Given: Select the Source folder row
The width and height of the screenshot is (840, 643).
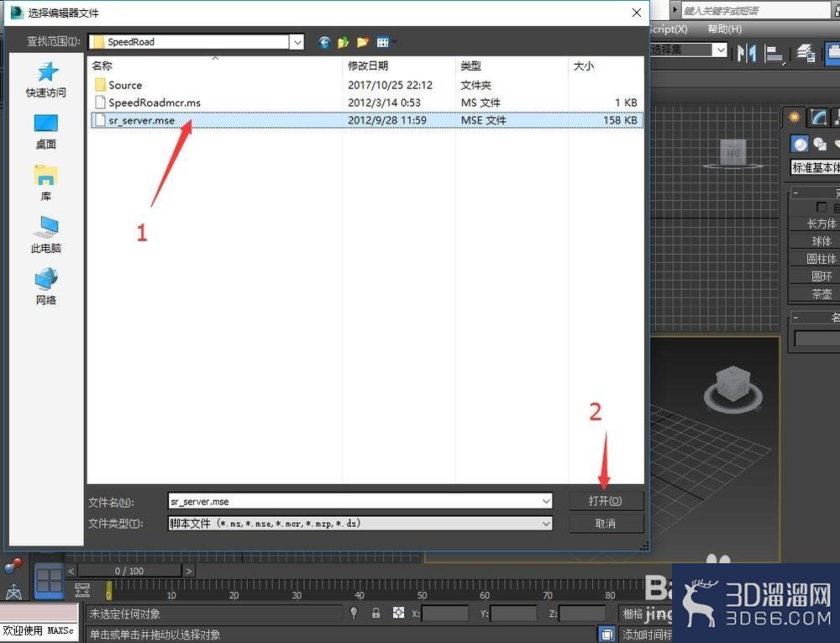Looking at the screenshot, I should pyautogui.click(x=366, y=85).
